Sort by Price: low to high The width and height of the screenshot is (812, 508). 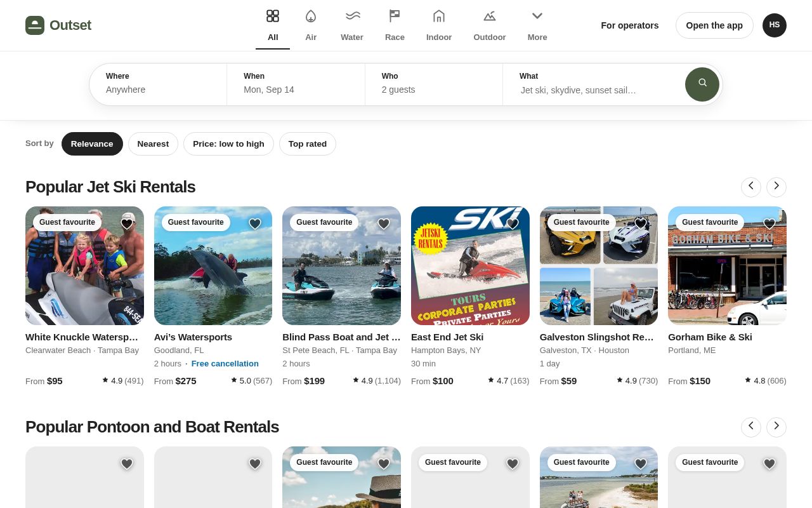point(228,144)
